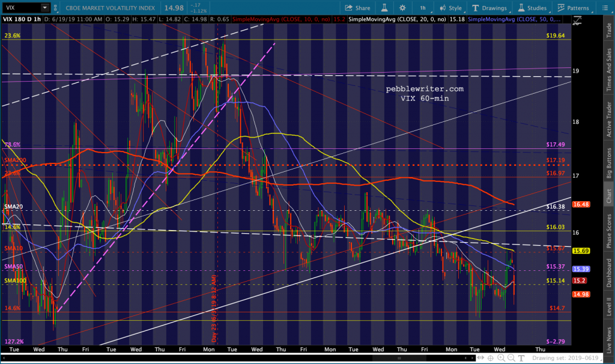615x364 pixels.
Task: Toggle horizontal expand arrows icon
Action: tap(480, 358)
